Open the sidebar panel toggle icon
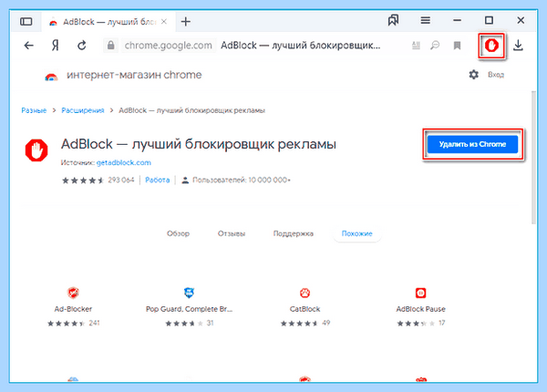Image resolution: width=547 pixels, height=392 pixels. coord(26,22)
